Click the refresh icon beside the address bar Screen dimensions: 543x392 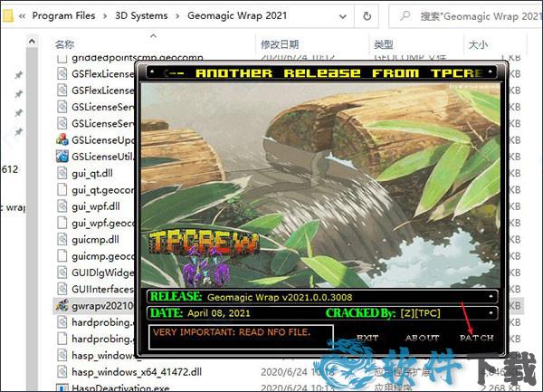[366, 15]
